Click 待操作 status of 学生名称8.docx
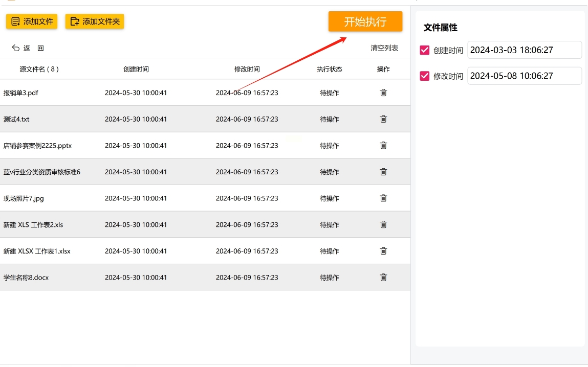 pyautogui.click(x=329, y=278)
